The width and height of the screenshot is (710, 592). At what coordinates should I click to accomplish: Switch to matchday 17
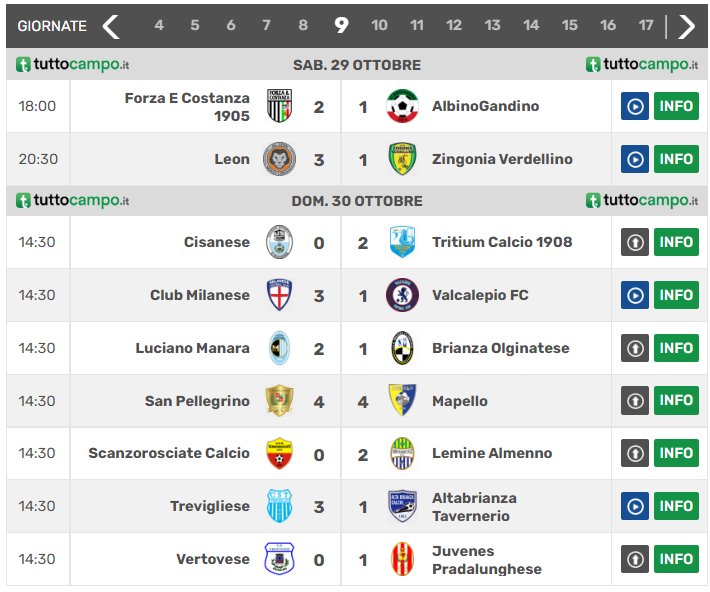646,26
